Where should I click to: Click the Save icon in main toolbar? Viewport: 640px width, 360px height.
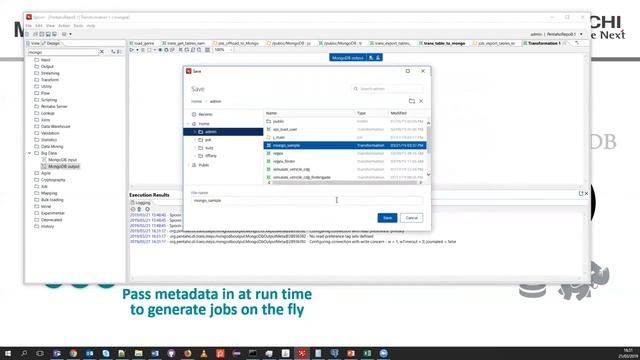[48, 34]
